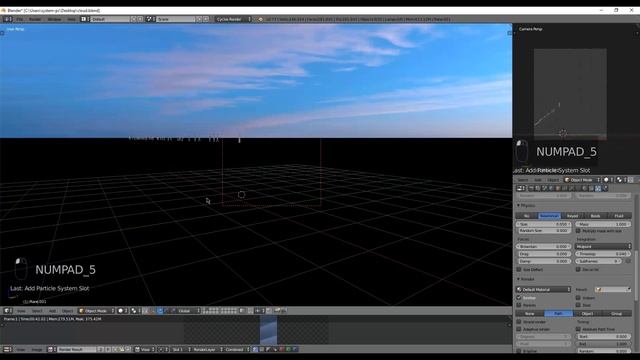Click the properties editor type icon
Image resolution: width=640 pixels, height=360 pixels.
pyautogui.click(x=521, y=188)
